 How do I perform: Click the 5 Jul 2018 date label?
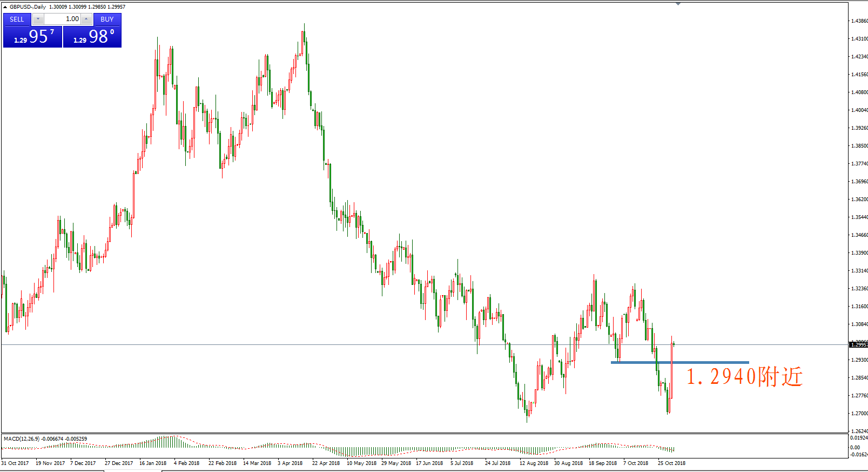pyautogui.click(x=462, y=463)
